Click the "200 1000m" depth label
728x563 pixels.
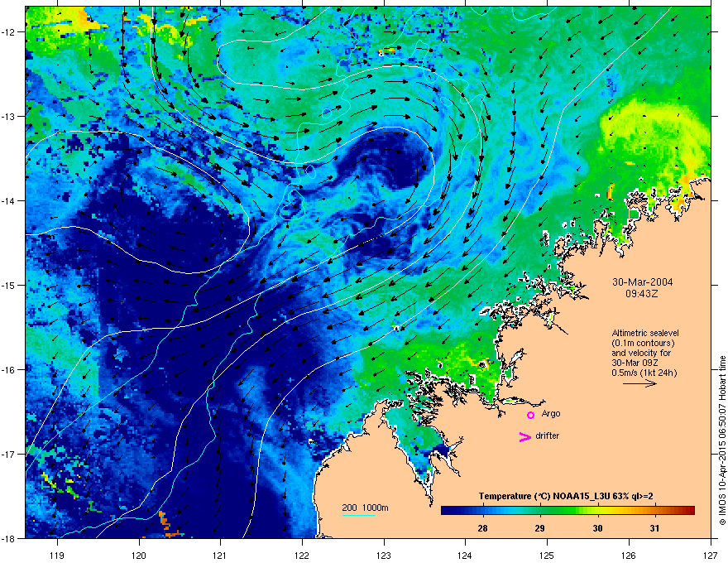[x=365, y=508]
